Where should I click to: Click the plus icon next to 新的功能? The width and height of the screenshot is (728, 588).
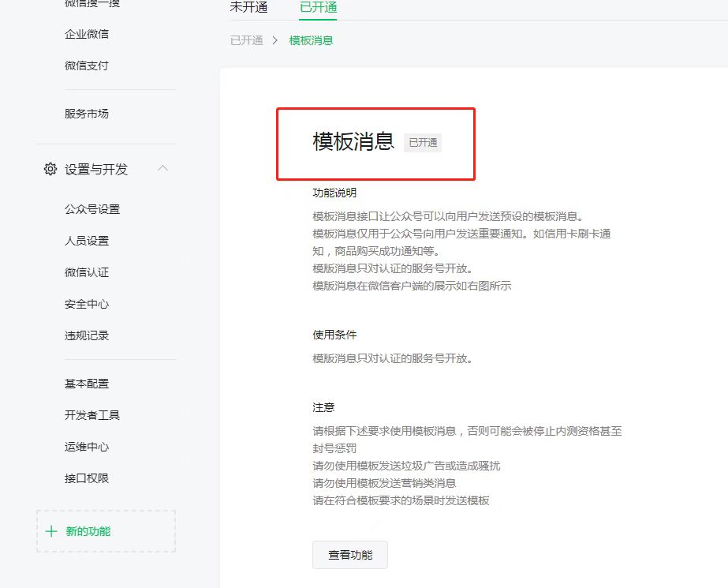tap(51, 531)
